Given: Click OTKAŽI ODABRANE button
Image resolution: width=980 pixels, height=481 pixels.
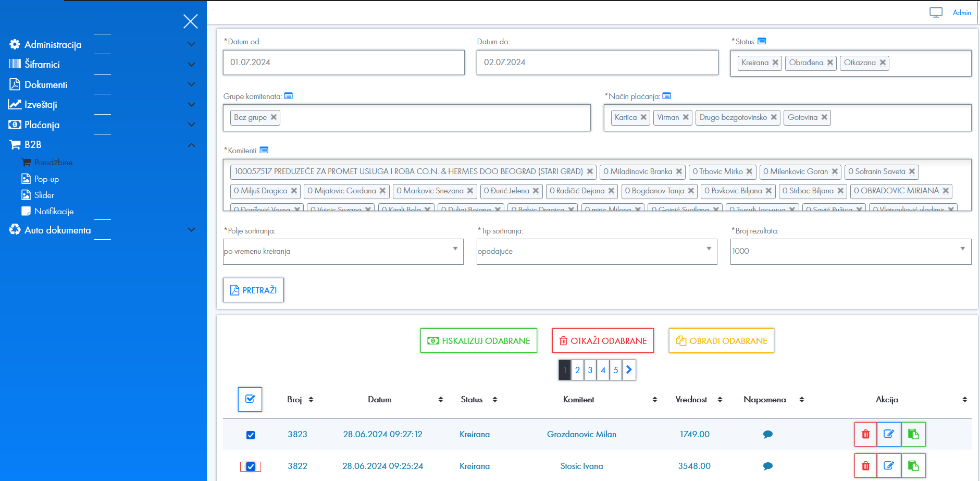Looking at the screenshot, I should pyautogui.click(x=603, y=340).
